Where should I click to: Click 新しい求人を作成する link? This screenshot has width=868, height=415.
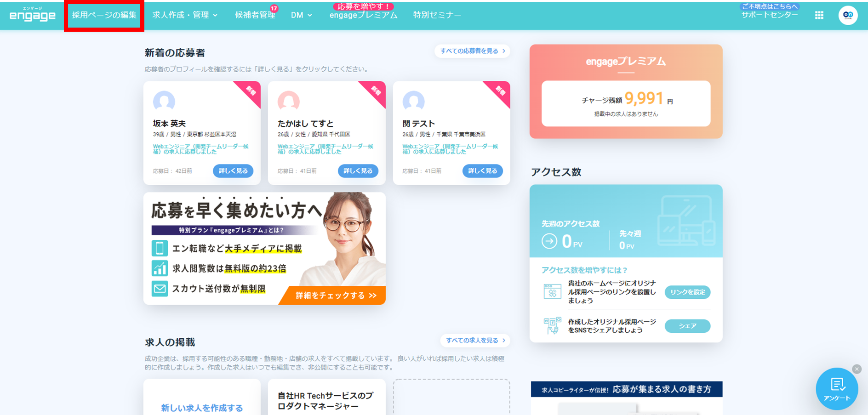coord(202,408)
